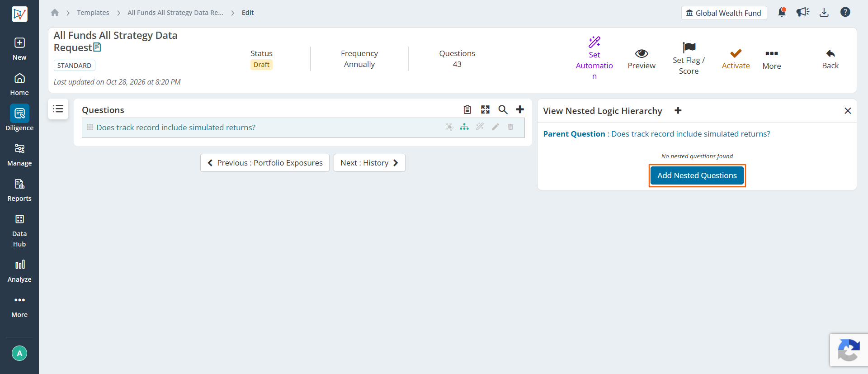Expand the Questions panel to fullscreen

(486, 109)
